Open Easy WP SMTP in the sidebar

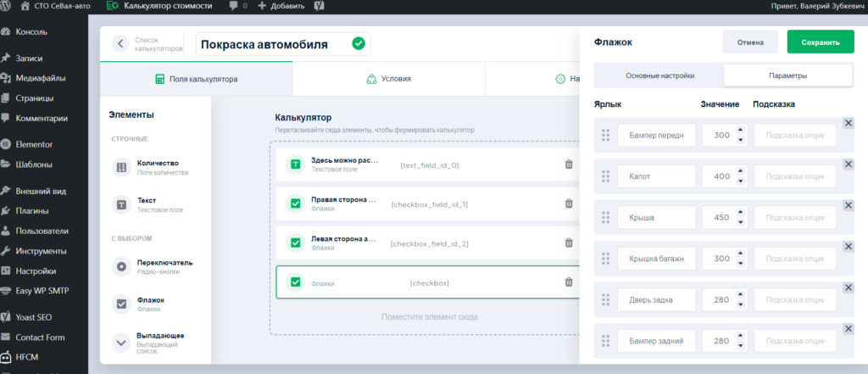pyautogui.click(x=44, y=290)
